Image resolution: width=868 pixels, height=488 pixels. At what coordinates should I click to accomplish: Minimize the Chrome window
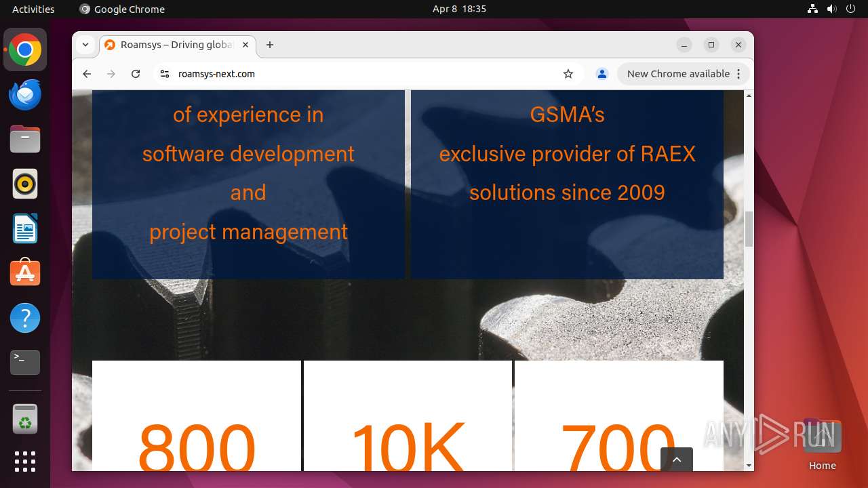point(684,45)
